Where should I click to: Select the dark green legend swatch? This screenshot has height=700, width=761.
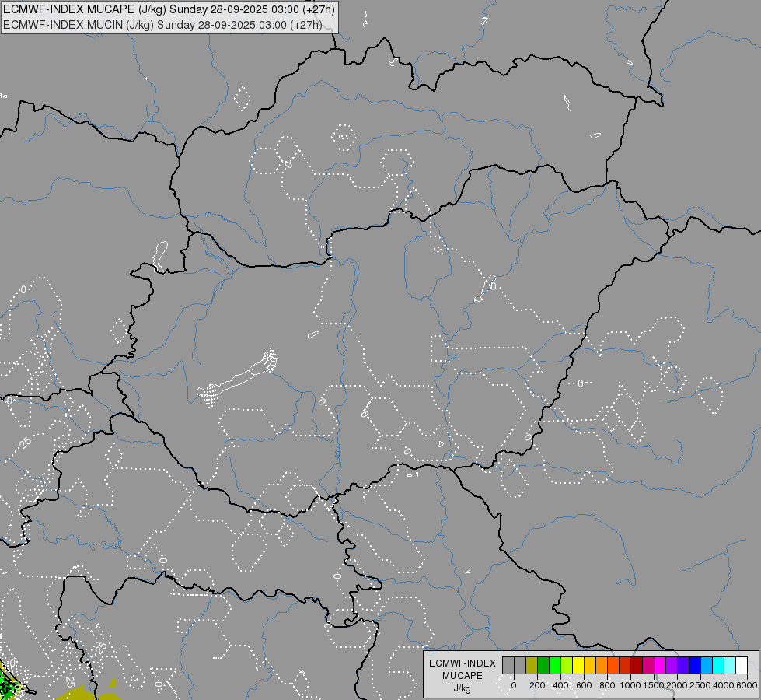(x=543, y=665)
